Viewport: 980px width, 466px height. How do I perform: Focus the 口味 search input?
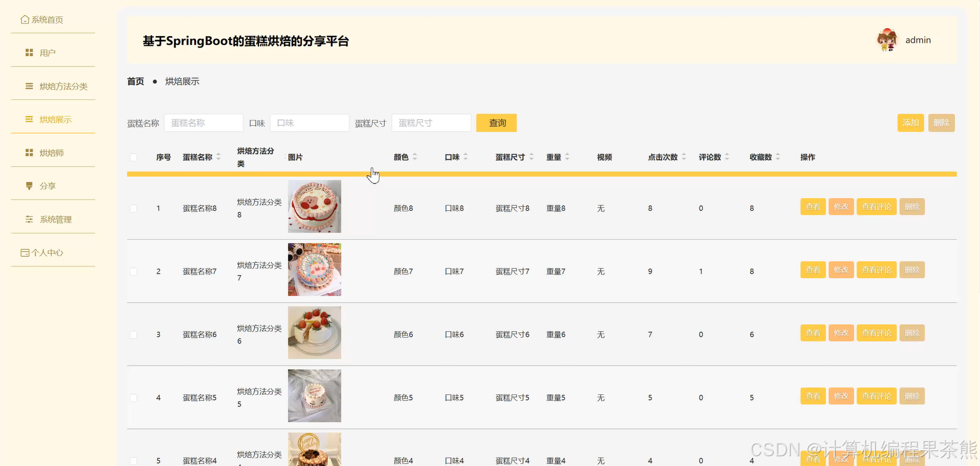[309, 123]
